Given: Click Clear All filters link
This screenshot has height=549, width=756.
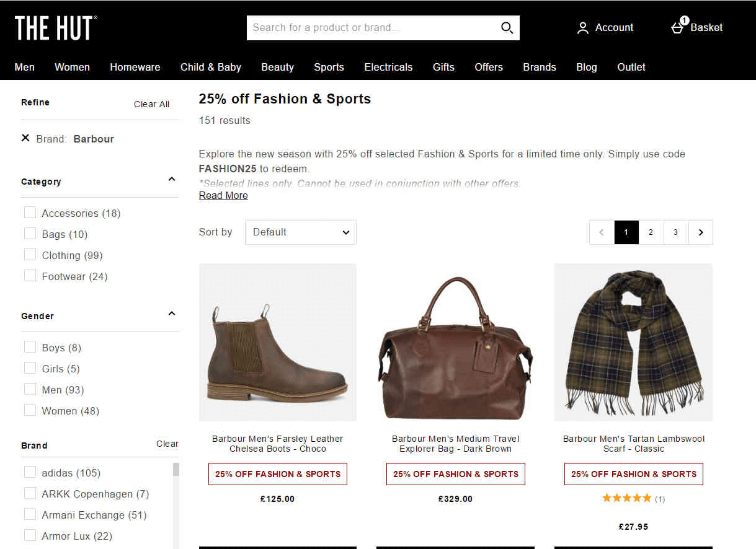Looking at the screenshot, I should coord(151,104).
